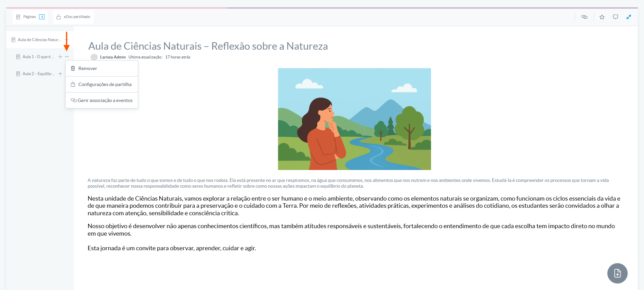This screenshot has width=644, height=290.
Task: Open the Aula de Ciências Natur... page
Action: tap(39, 40)
